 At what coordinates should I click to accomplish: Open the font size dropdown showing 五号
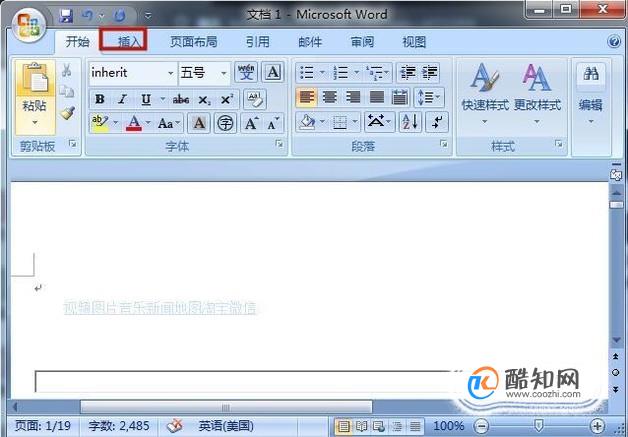(224, 73)
